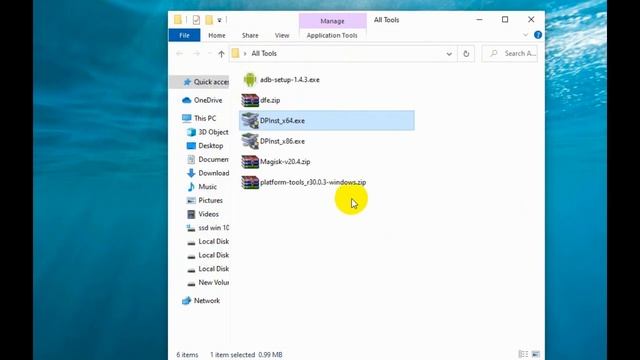Open the recent locations dropdown arrow
Image resolution: width=640 pixels, height=360 pixels.
tap(210, 54)
